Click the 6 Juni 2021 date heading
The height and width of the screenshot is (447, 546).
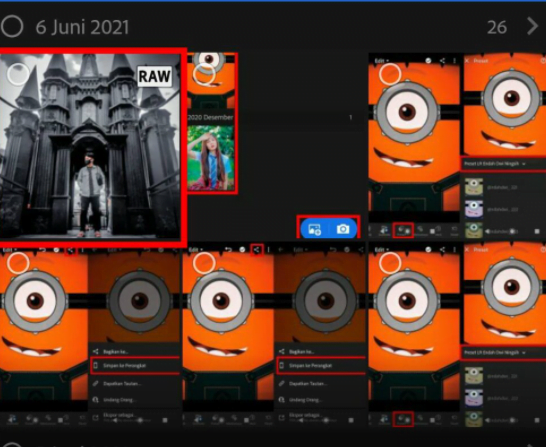pos(82,27)
